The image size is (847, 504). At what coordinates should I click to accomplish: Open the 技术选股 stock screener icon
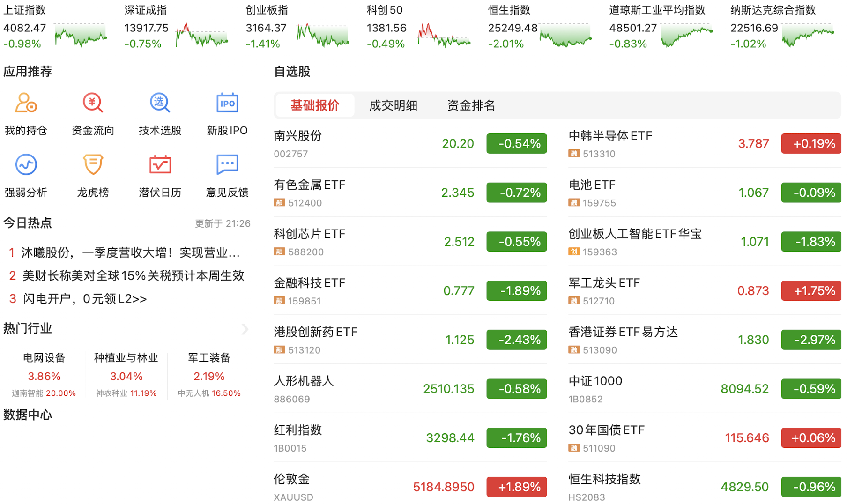[x=160, y=103]
